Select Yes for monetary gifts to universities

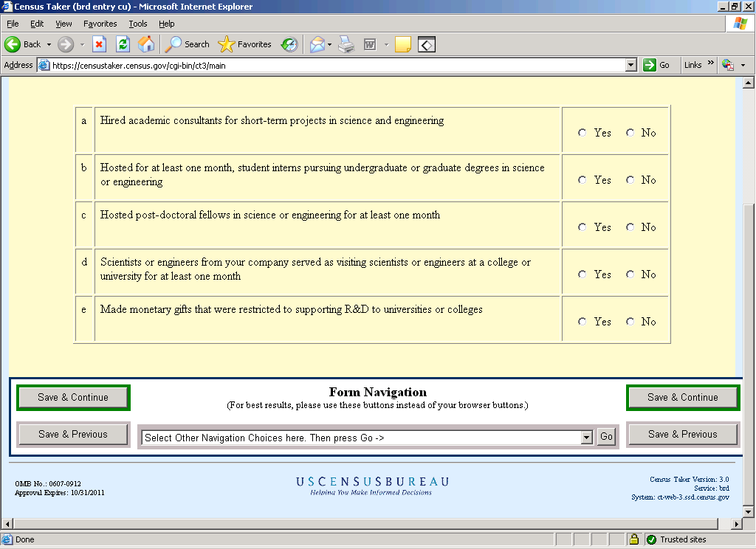click(x=583, y=322)
